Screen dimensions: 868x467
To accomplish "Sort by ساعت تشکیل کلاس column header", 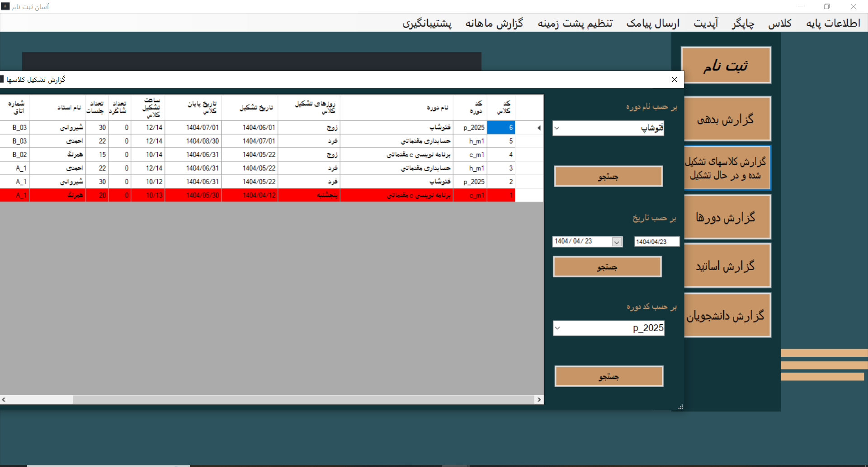I will point(148,107).
